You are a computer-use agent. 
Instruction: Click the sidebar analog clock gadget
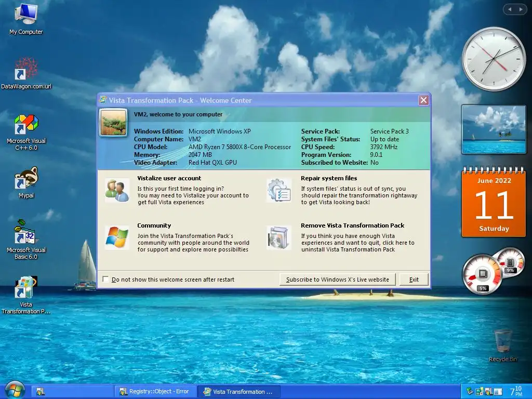494,59
